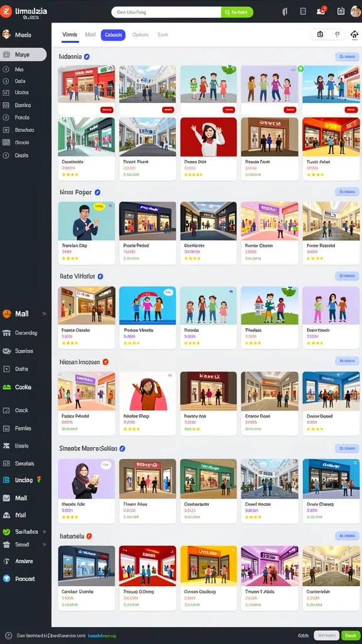Toggle the left icon in the top-right pill control
This screenshot has width=362, height=644.
point(321,35)
